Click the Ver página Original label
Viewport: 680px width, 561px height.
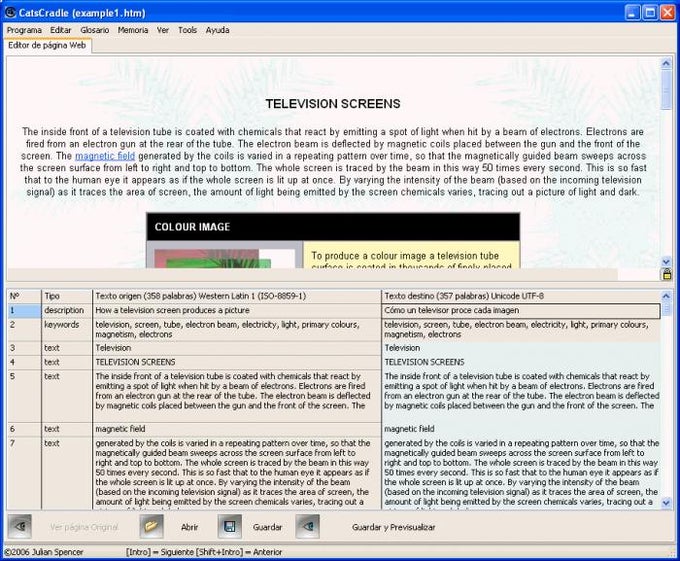click(x=84, y=527)
